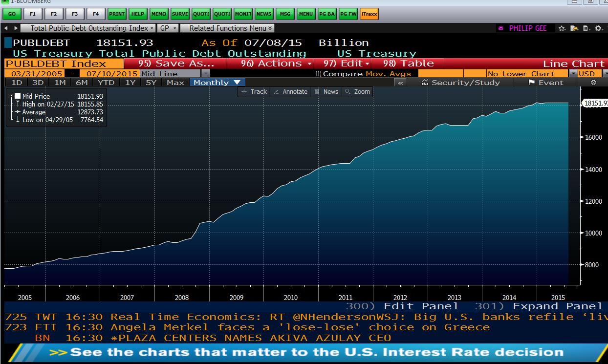Viewport: 608px width, 364px height.
Task: Select the Track crosshair tool
Action: [x=254, y=92]
